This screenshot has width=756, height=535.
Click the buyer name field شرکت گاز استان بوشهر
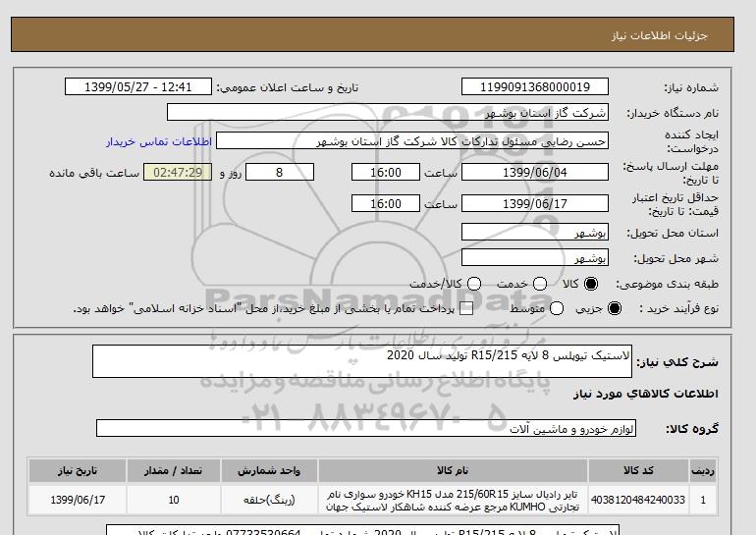click(x=388, y=112)
